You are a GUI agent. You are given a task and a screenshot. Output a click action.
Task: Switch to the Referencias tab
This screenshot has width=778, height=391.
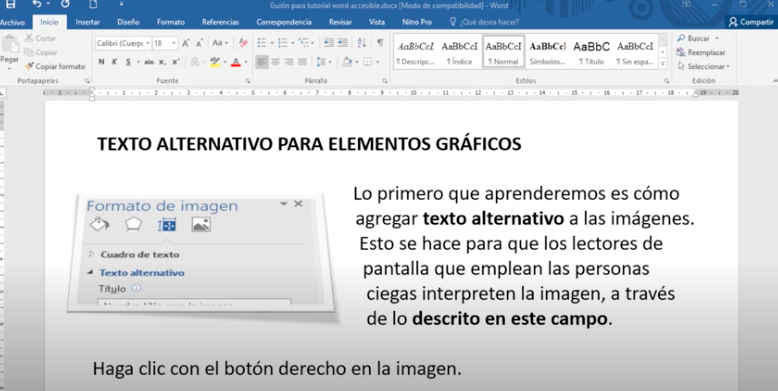click(220, 22)
